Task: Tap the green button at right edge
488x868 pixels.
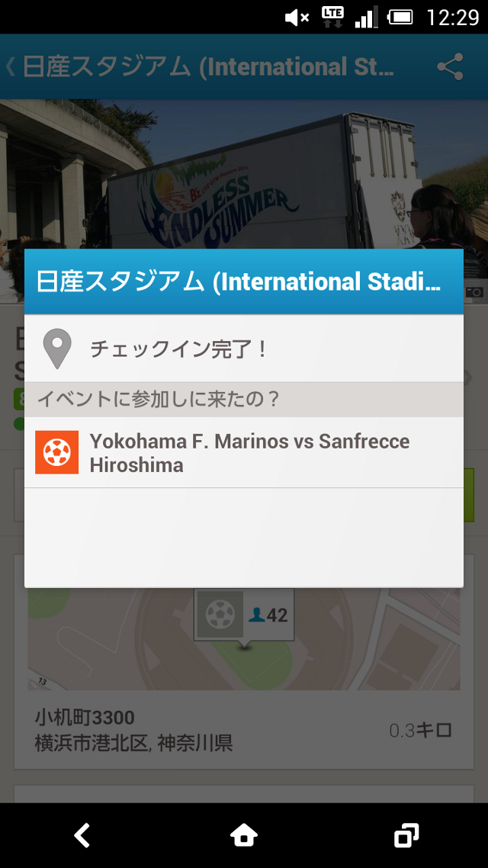Action: [x=469, y=495]
